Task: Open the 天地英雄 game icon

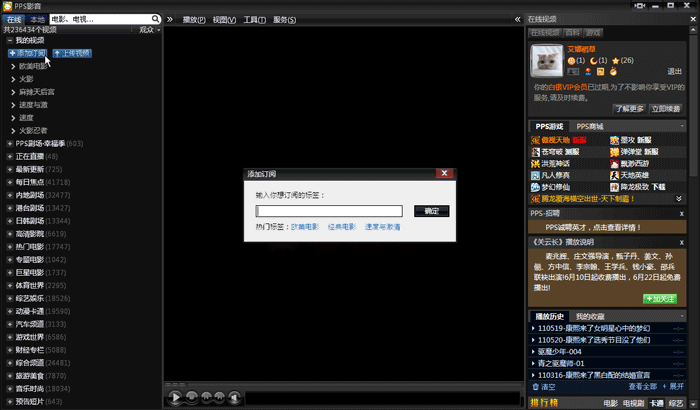Action: [x=614, y=175]
